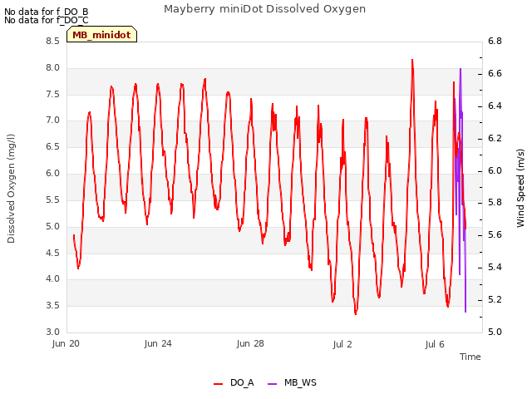Click the 'Jul 2' x-axis tick label
The height and width of the screenshot is (399, 532).
click(342, 344)
